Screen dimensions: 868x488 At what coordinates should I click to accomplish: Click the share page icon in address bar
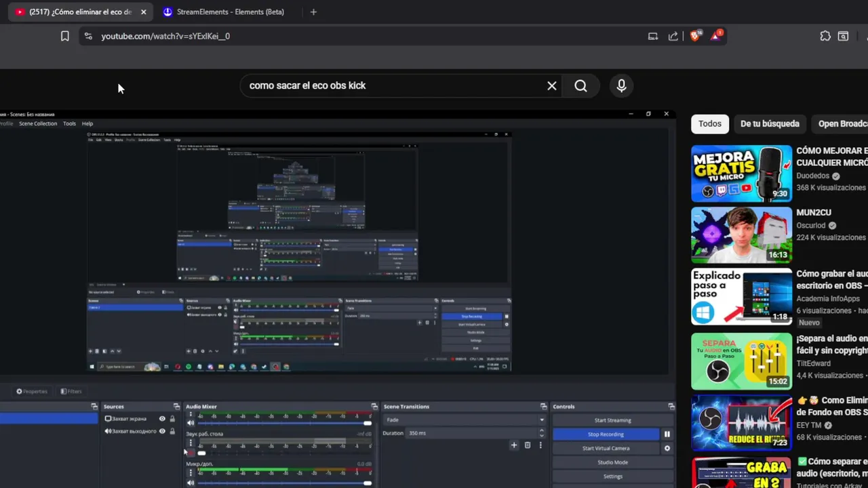coord(673,36)
